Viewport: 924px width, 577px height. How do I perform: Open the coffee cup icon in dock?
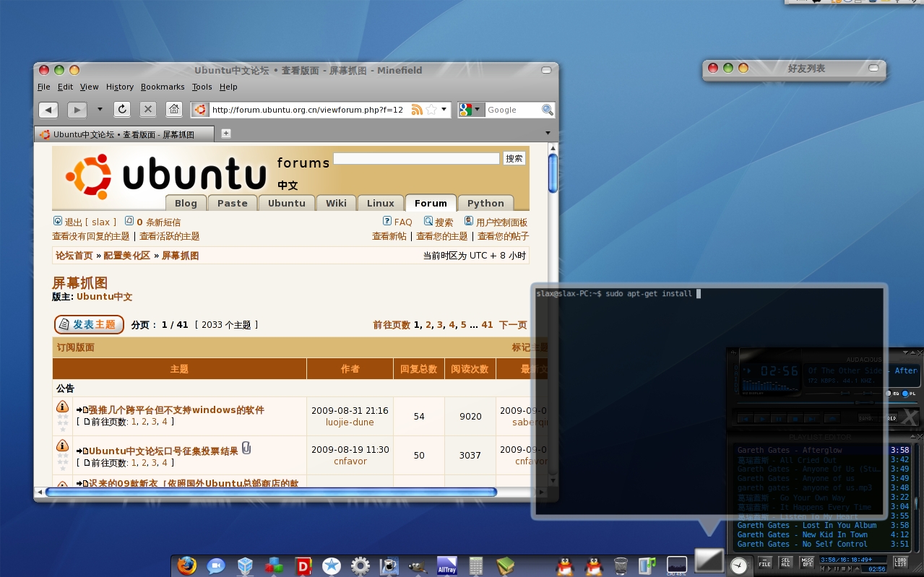pyautogui.click(x=389, y=565)
